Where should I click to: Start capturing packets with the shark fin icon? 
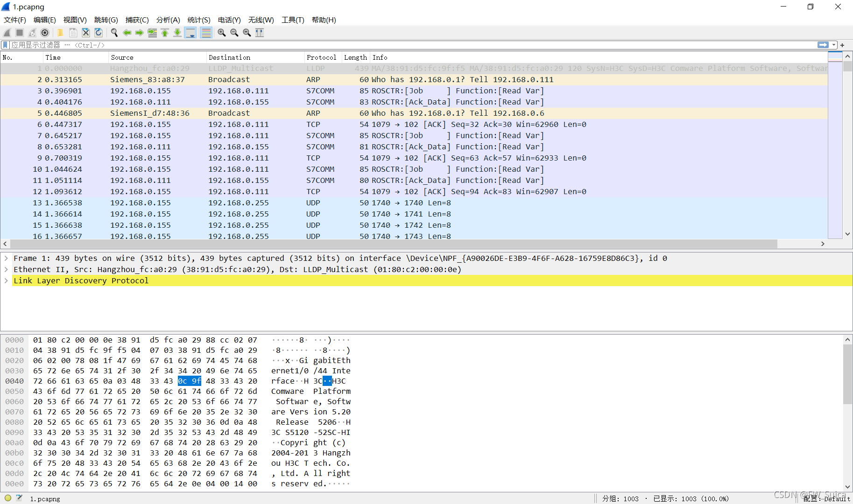pyautogui.click(x=7, y=33)
